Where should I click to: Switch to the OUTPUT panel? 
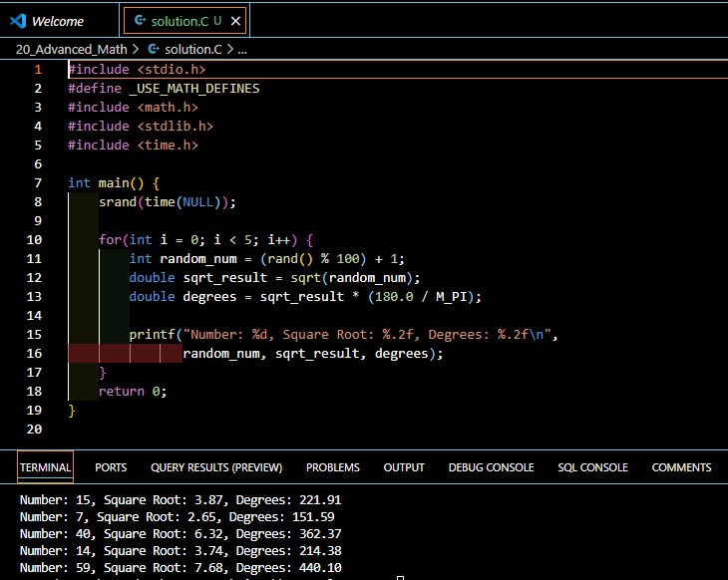coord(404,467)
